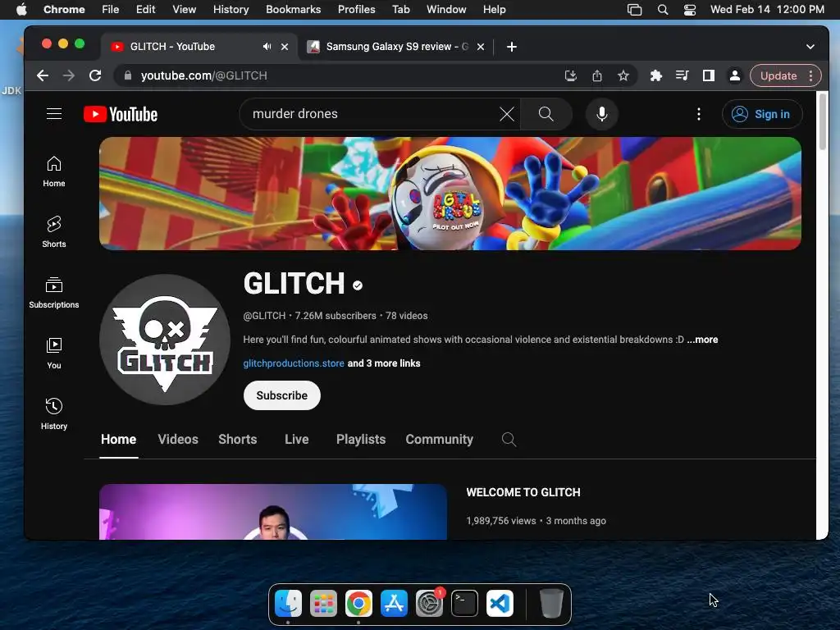Start voice search with microphone

(x=601, y=114)
